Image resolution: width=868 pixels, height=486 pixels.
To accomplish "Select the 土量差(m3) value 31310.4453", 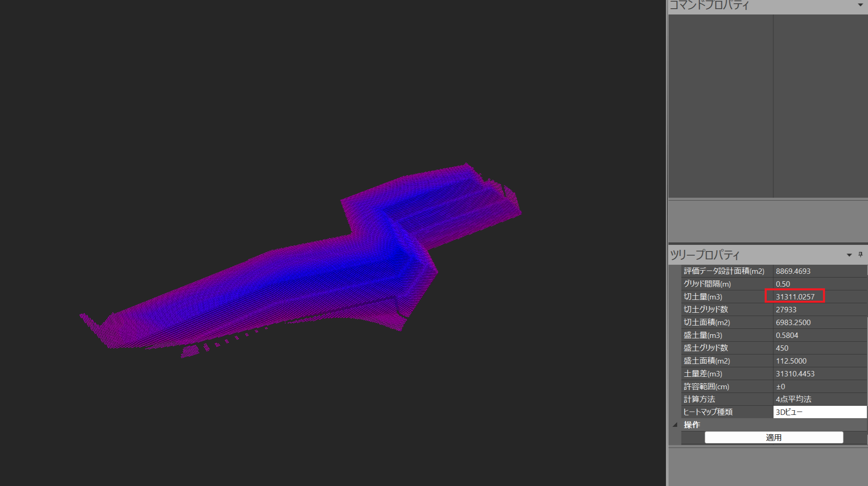I will pos(795,373).
